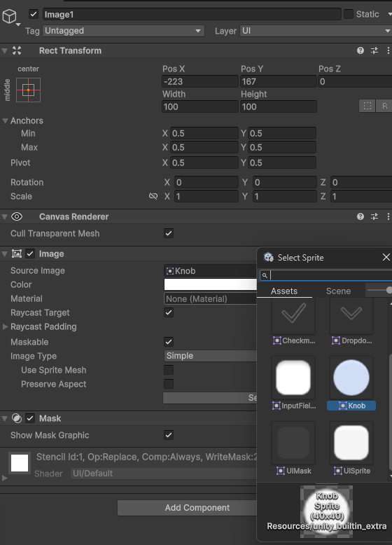The width and height of the screenshot is (392, 545).
Task: Toggle blueprint mode button
Action: (367, 106)
